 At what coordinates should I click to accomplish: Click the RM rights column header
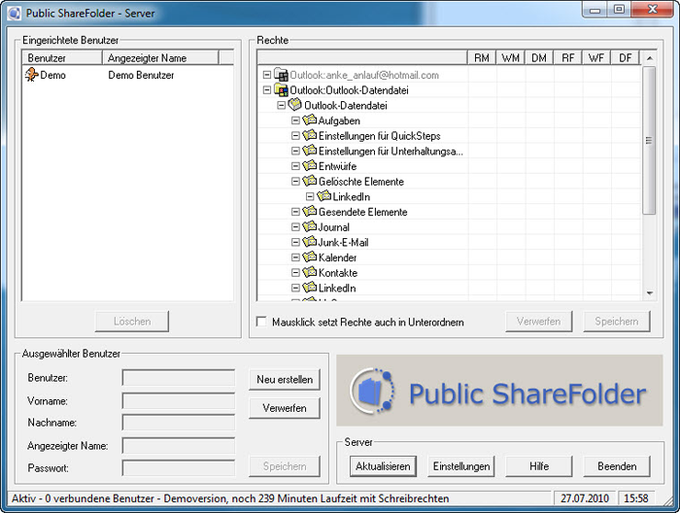coord(481,58)
